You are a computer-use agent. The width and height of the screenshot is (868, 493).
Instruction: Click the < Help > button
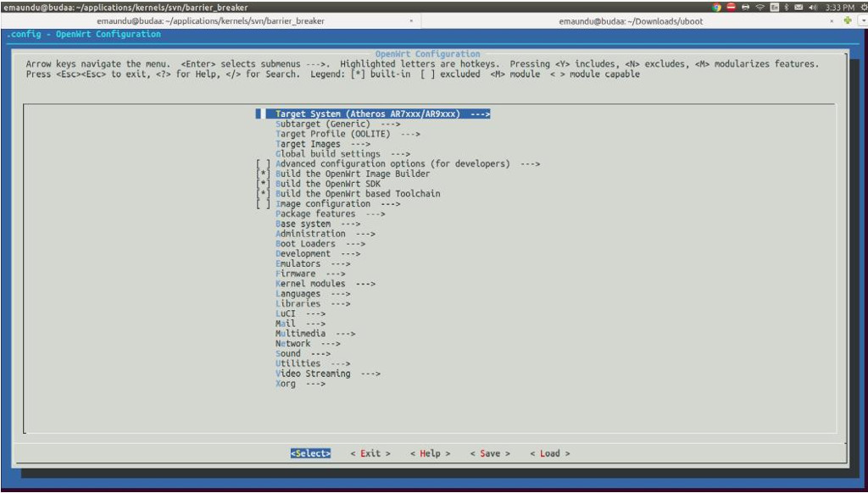point(430,453)
